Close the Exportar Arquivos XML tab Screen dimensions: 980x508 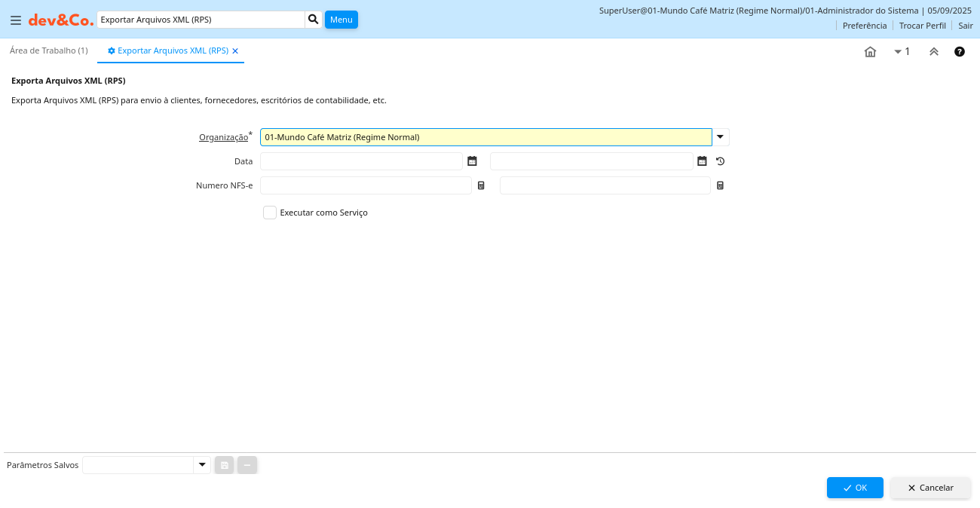click(235, 51)
